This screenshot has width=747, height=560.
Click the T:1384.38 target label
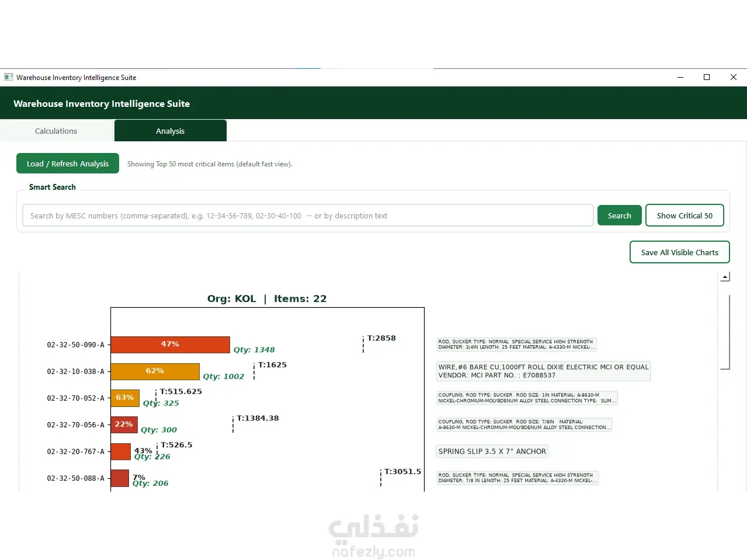click(258, 418)
